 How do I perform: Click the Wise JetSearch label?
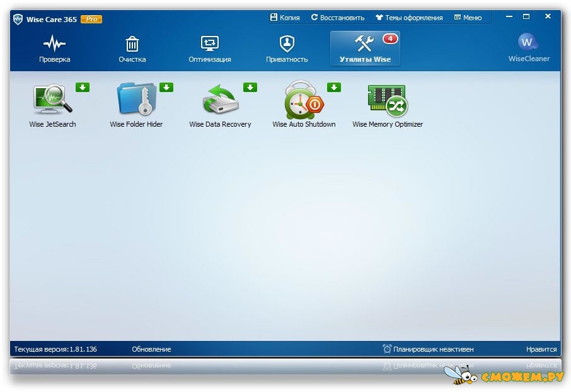click(x=52, y=124)
